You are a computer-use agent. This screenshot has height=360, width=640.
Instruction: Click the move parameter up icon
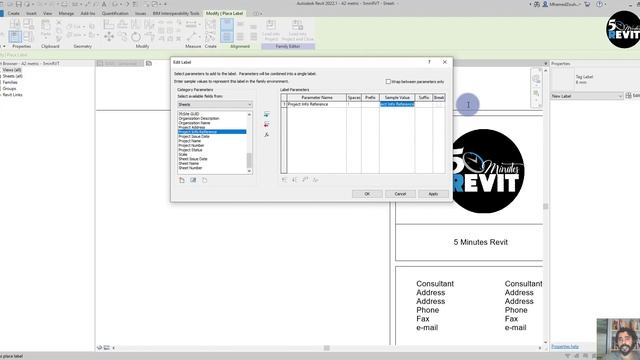pos(284,180)
